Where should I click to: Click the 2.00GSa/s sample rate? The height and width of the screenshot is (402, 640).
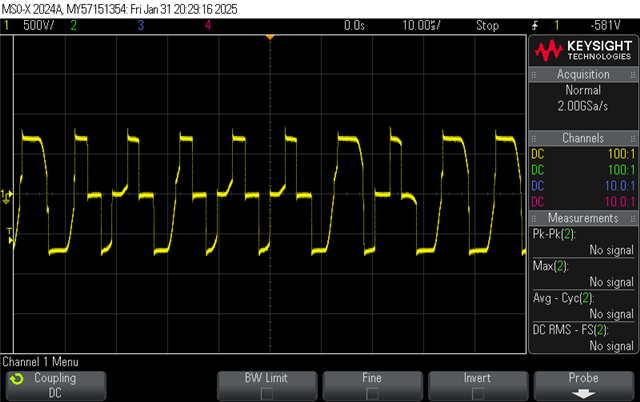[x=583, y=106]
